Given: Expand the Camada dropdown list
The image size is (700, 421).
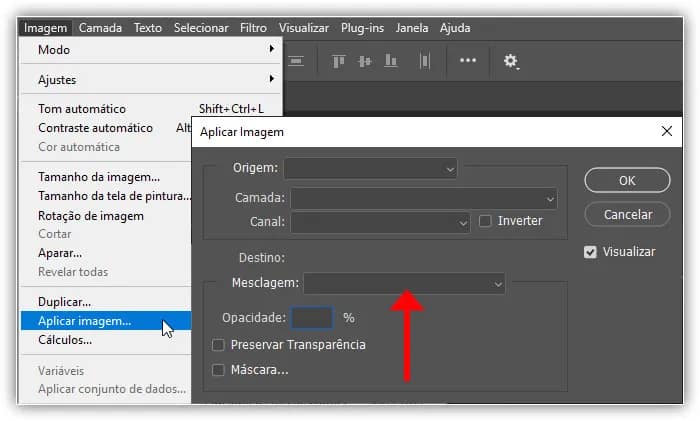Looking at the screenshot, I should pyautogui.click(x=423, y=198).
